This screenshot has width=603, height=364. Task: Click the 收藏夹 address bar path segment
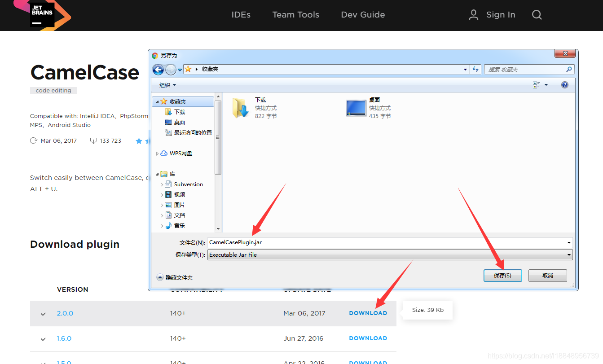210,69
